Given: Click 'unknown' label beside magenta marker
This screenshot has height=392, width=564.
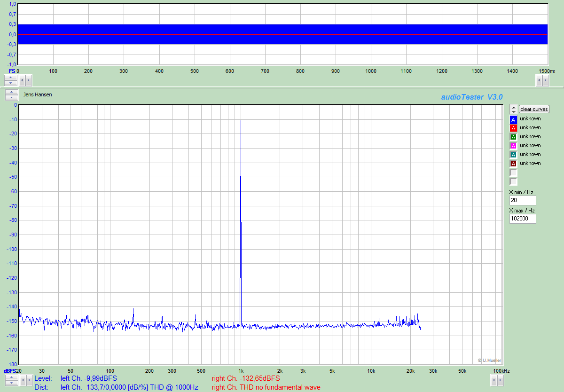Looking at the screenshot, I should point(530,146).
